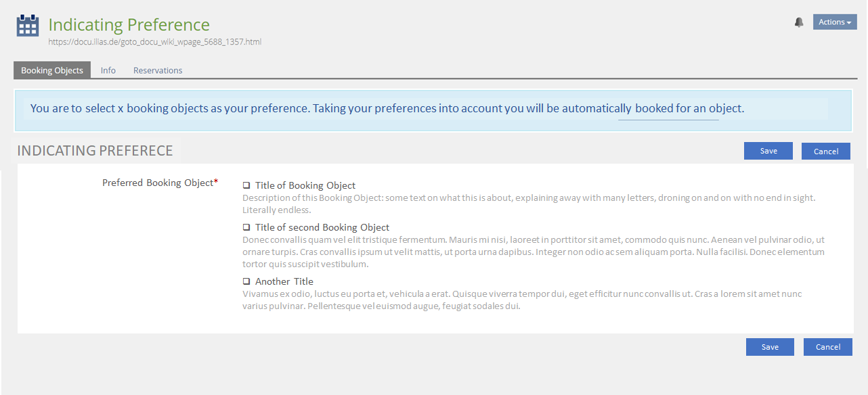The width and height of the screenshot is (868, 395).
Task: Click the 'INDICATING PREFERECE' section heading
Action: click(95, 151)
